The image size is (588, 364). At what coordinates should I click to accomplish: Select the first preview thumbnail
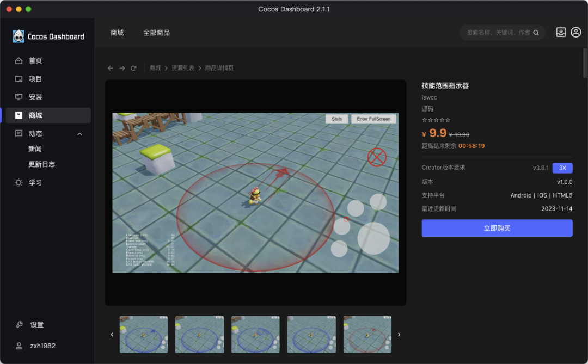144,335
